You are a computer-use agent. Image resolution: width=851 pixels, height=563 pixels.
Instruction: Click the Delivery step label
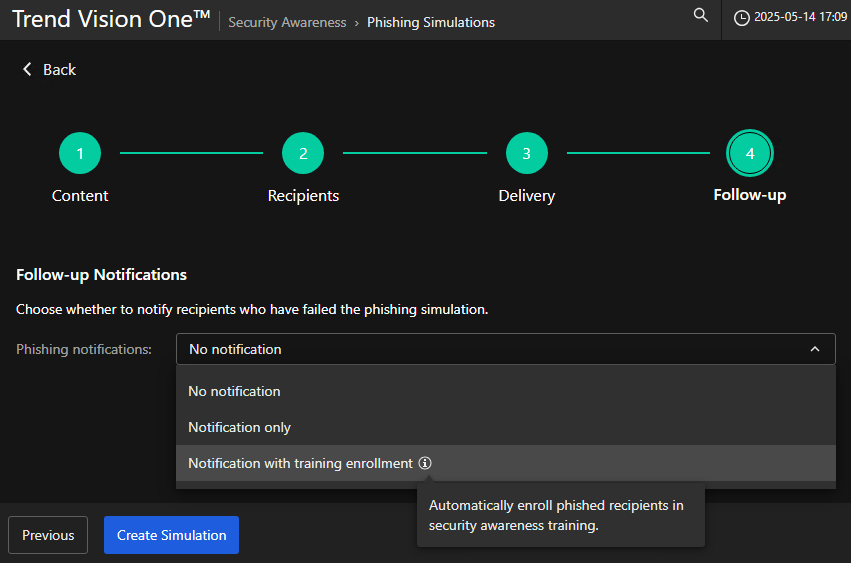(x=526, y=195)
